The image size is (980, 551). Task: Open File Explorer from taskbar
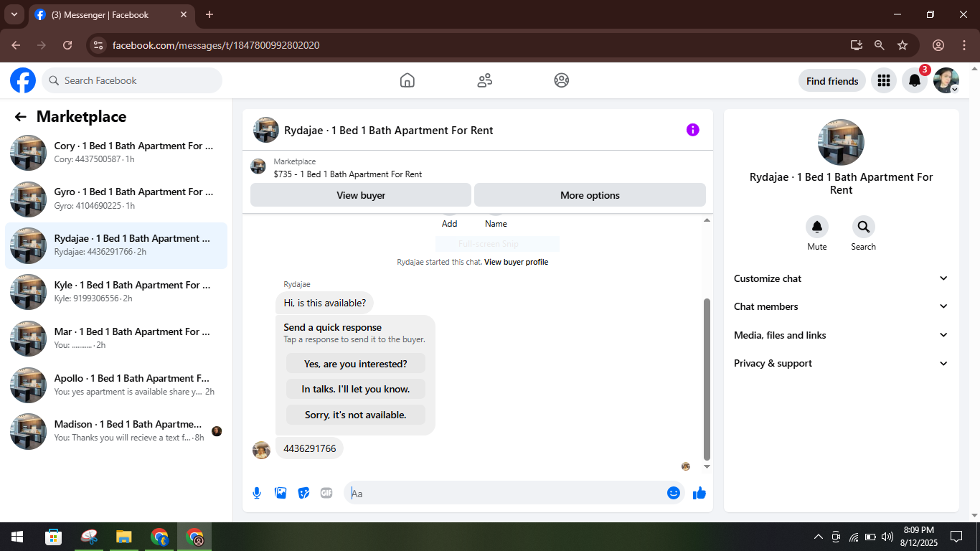[x=124, y=537]
